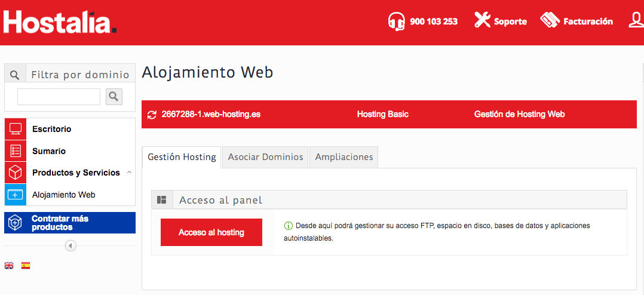
Task: Open Sumario in the sidebar
Action: tap(49, 151)
